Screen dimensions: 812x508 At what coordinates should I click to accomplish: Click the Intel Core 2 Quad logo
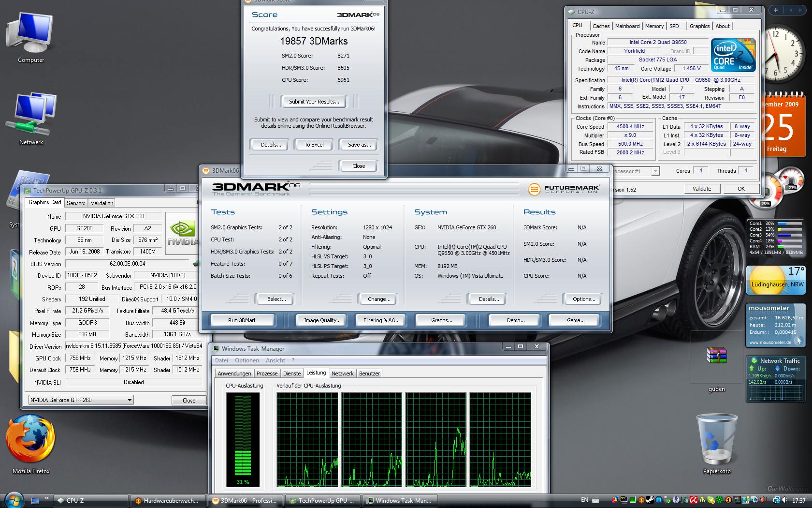pos(733,55)
